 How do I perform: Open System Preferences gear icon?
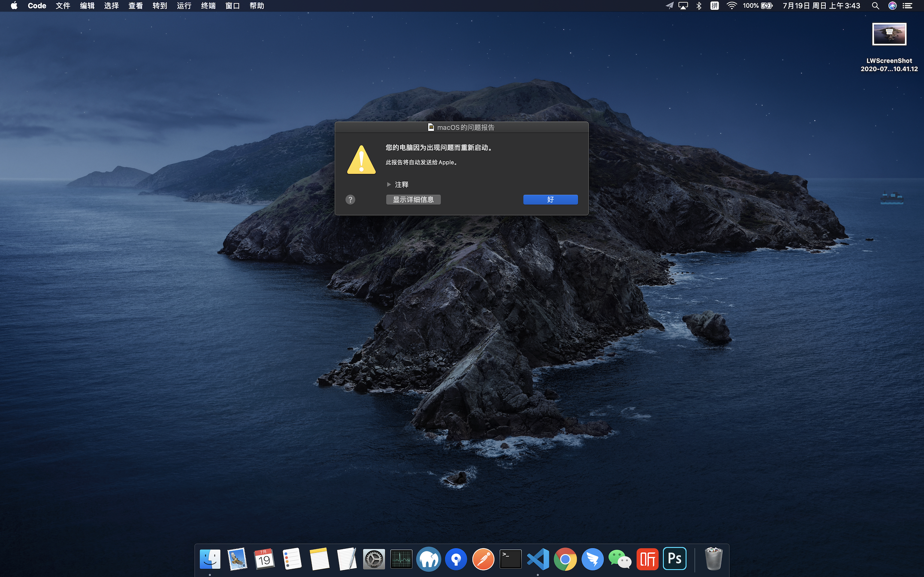(374, 559)
